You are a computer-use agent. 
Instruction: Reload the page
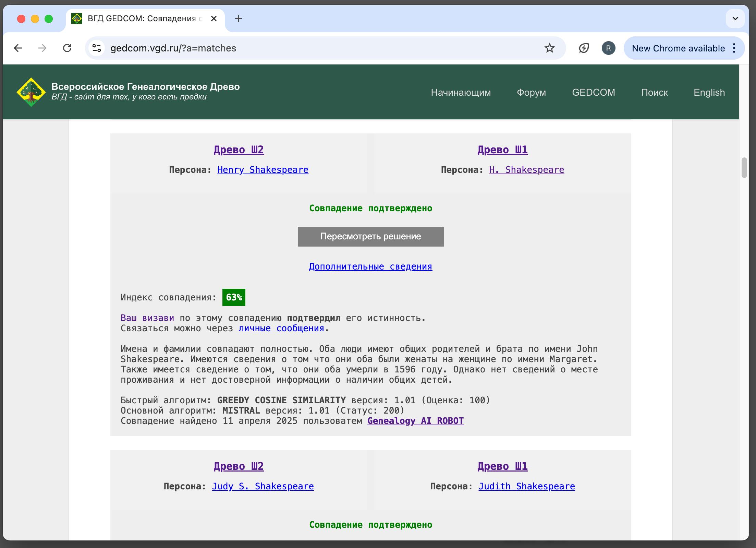[x=67, y=48]
